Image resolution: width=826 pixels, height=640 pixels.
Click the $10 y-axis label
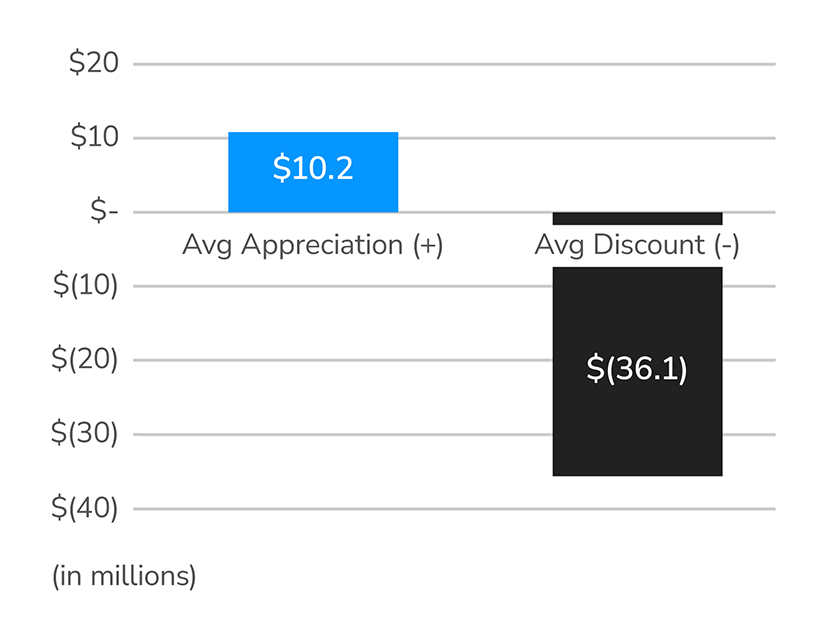click(x=93, y=138)
